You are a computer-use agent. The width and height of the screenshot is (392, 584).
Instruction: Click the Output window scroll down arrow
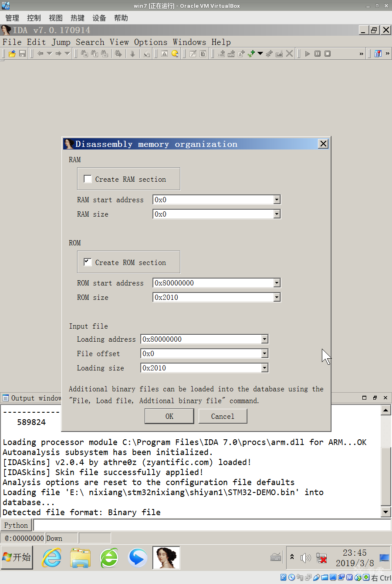pyautogui.click(x=385, y=512)
